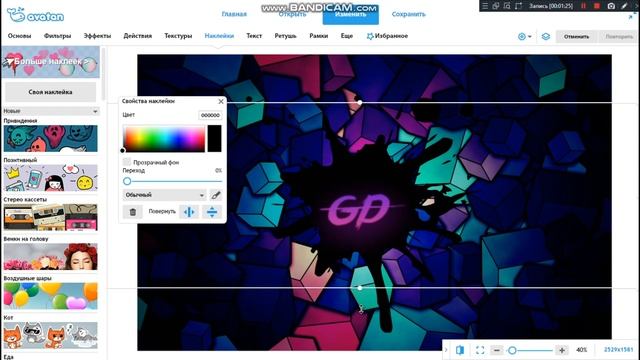The width and height of the screenshot is (640, 360).
Task: Click the fit-to-screen icon
Action: coord(480,350)
